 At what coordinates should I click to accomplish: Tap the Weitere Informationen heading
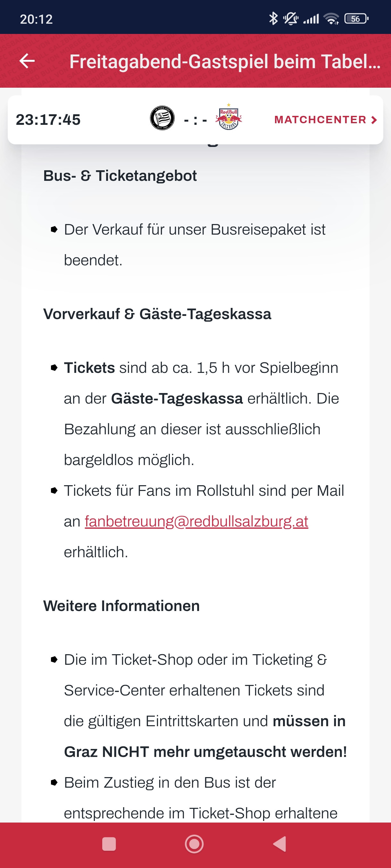point(121,606)
